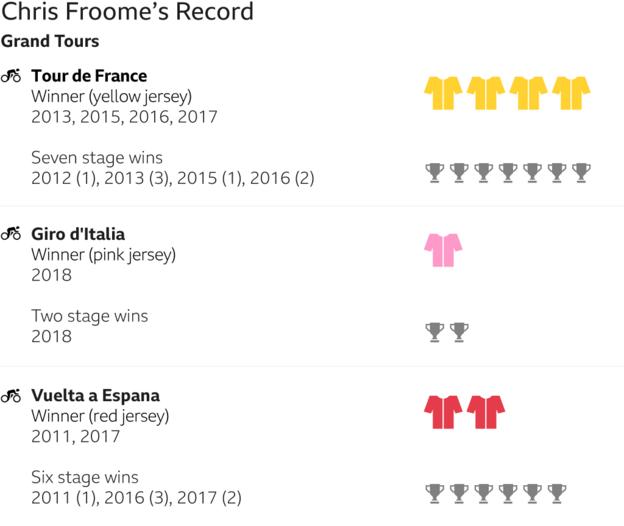
Task: Click the Winner (pink jersey) text
Action: [103, 255]
